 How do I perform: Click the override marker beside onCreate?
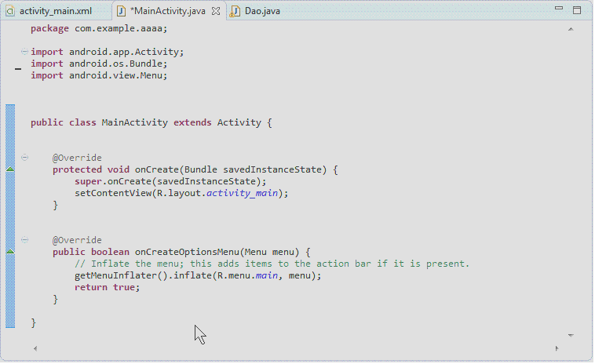(10, 169)
